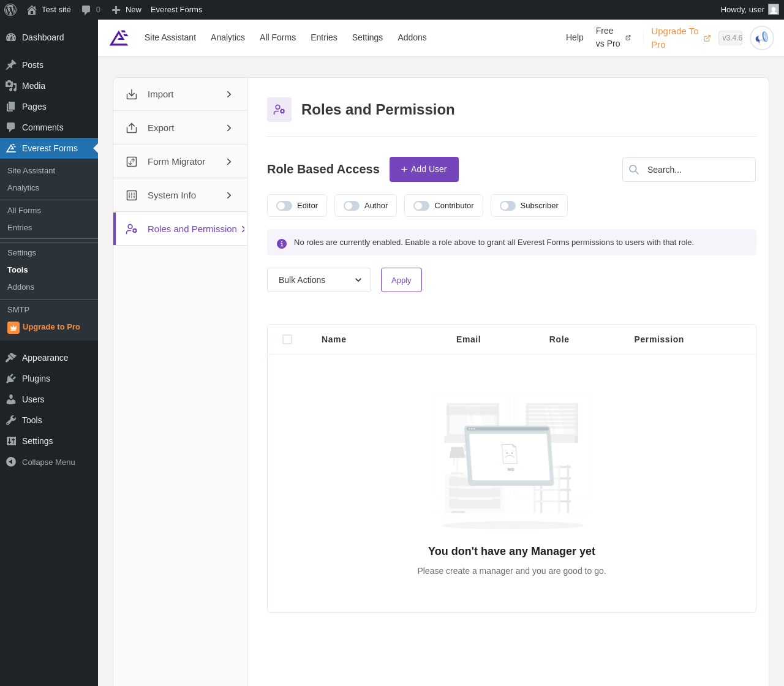Click the Role column header
Image resolution: width=784 pixels, height=686 pixels.
tap(559, 339)
